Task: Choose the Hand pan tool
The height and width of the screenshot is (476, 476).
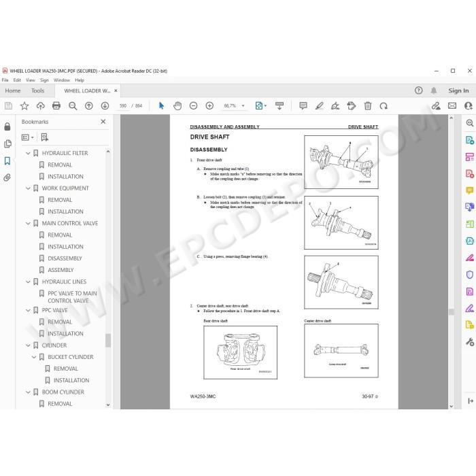Action: 177,105
